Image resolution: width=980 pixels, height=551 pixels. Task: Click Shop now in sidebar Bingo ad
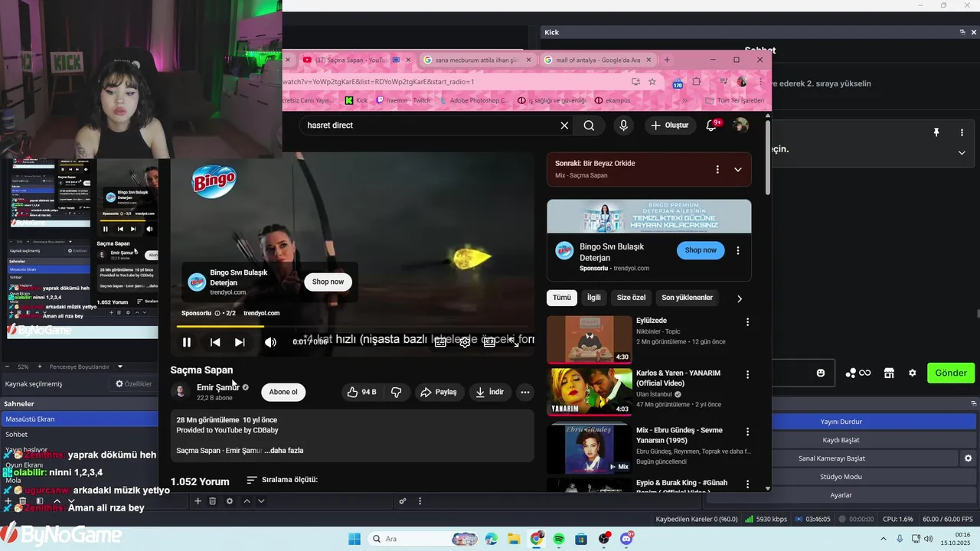(x=701, y=250)
